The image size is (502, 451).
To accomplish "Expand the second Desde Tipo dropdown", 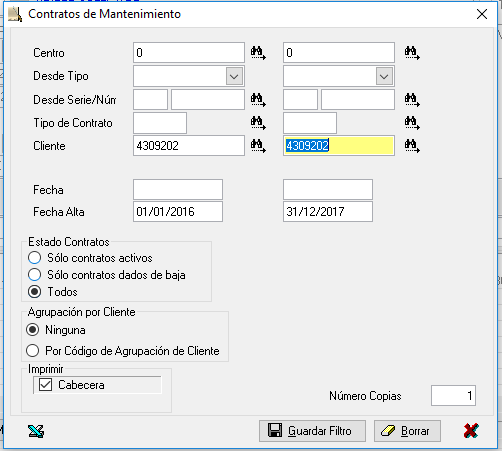I will (384, 76).
